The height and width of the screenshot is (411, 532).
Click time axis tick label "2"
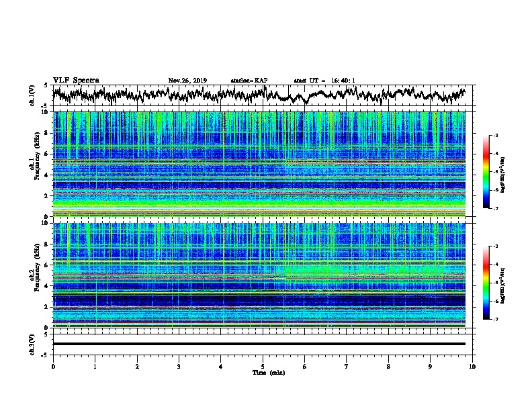[x=137, y=367]
